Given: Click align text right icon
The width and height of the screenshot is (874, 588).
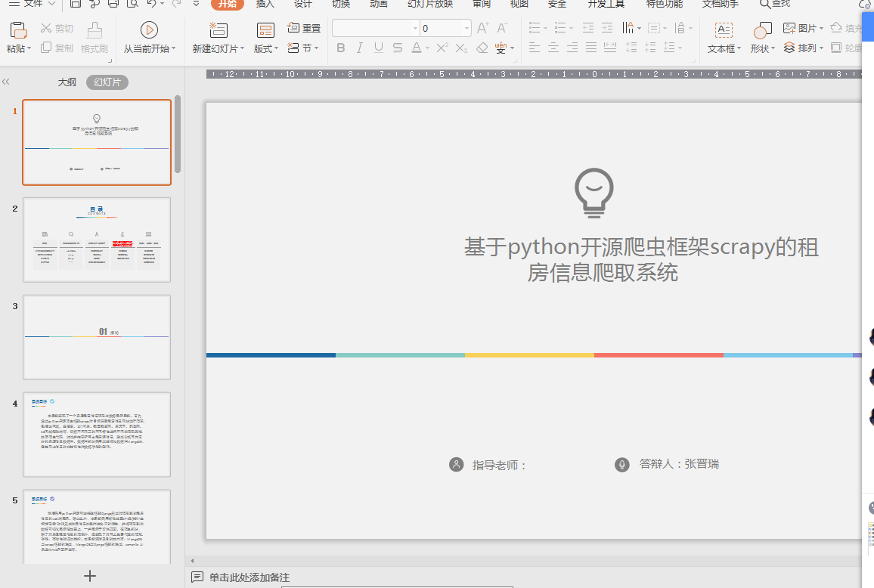Looking at the screenshot, I should [572, 48].
